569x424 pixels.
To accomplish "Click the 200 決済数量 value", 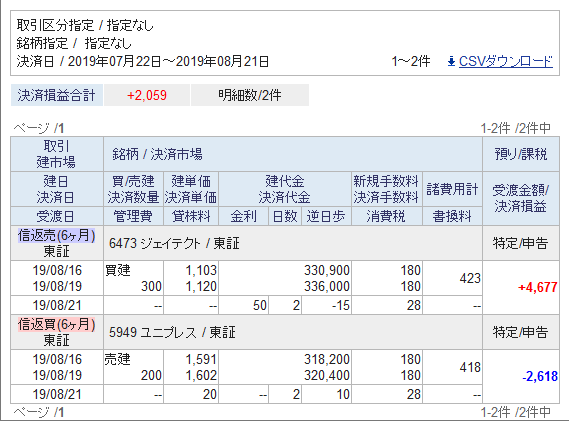I will pyautogui.click(x=151, y=375).
